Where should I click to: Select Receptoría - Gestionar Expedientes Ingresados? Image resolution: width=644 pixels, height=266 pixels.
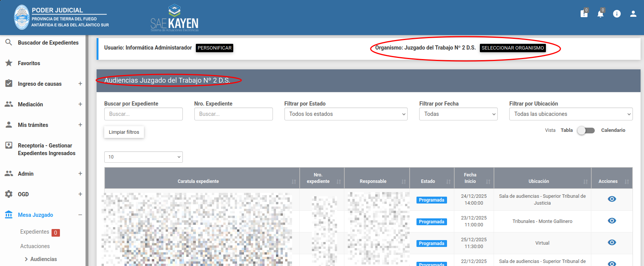tap(47, 149)
